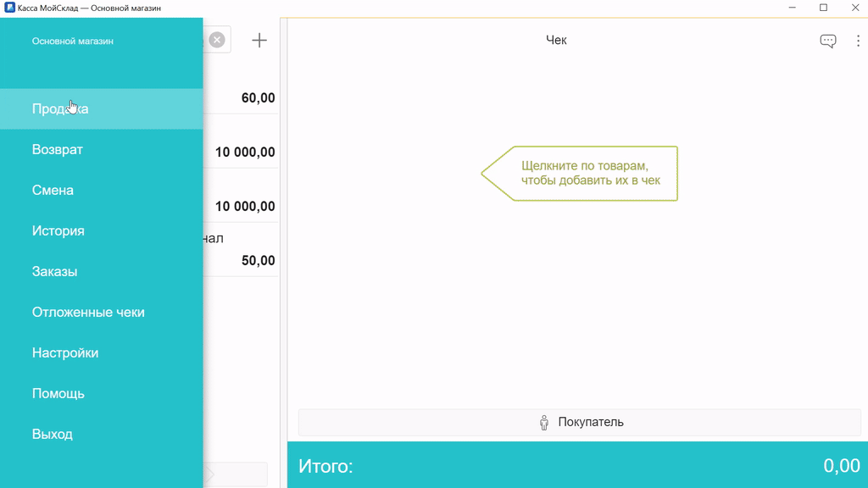This screenshot has height=488, width=868.
Task: Show Отложенные чеки list
Action: tap(88, 312)
